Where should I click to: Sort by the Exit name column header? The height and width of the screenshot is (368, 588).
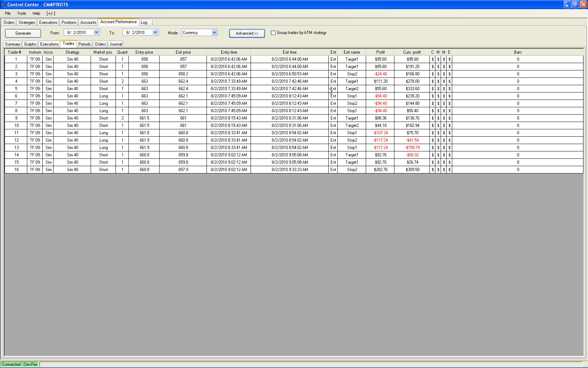(352, 52)
